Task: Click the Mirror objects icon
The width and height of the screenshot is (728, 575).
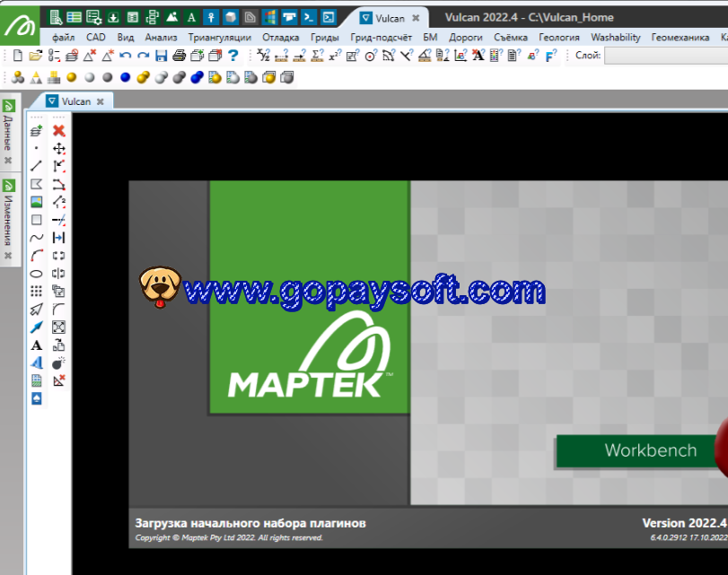Action: tap(58, 274)
